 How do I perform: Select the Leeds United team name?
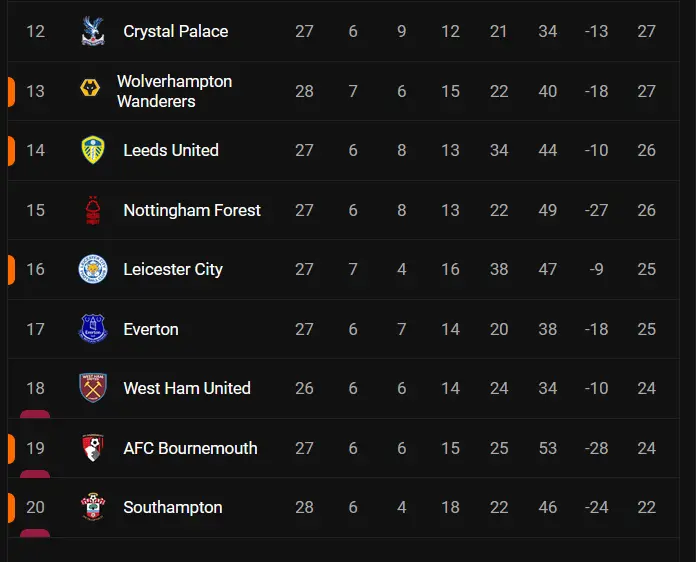170,150
